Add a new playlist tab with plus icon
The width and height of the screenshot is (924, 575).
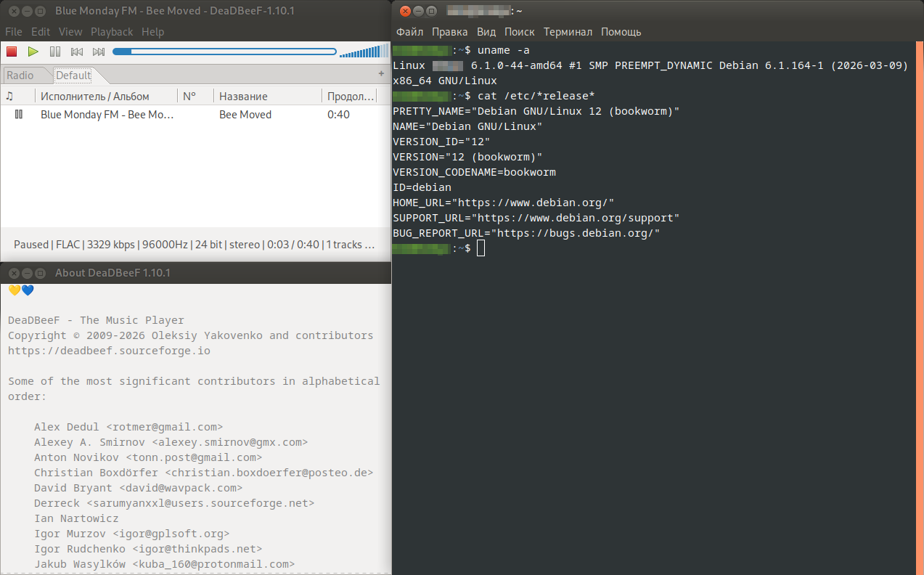coord(381,73)
